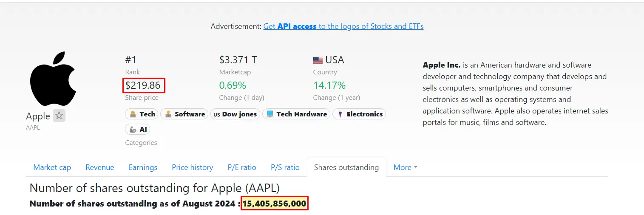644x215 pixels.
Task: Open the Earnings tab
Action: (143, 167)
